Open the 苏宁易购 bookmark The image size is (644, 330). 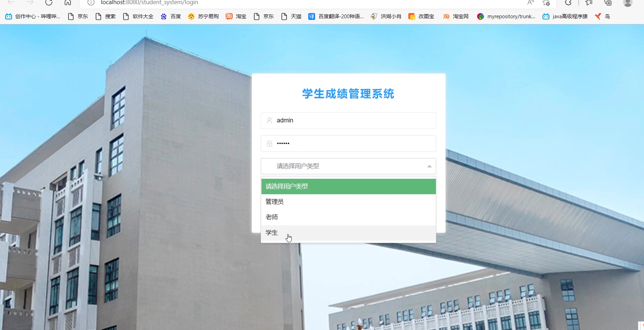(203, 16)
